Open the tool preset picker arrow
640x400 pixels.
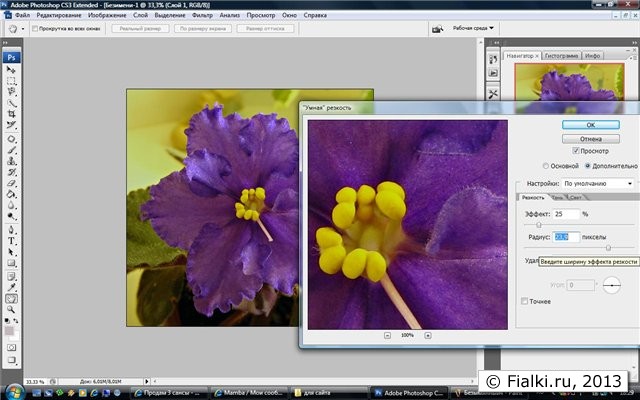tap(25, 29)
